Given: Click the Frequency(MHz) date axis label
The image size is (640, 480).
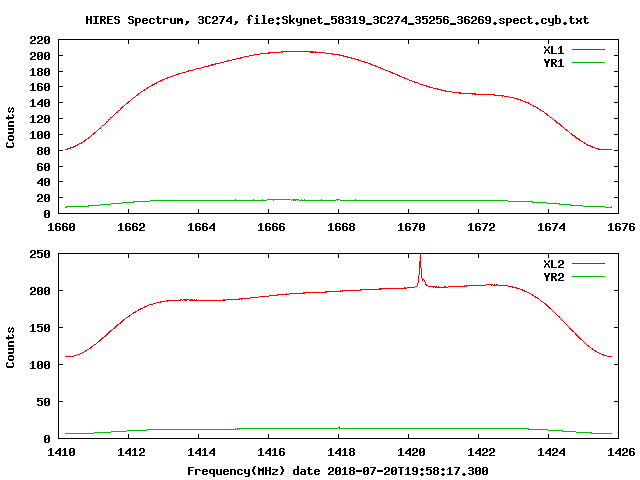Looking at the screenshot, I should [x=338, y=471].
